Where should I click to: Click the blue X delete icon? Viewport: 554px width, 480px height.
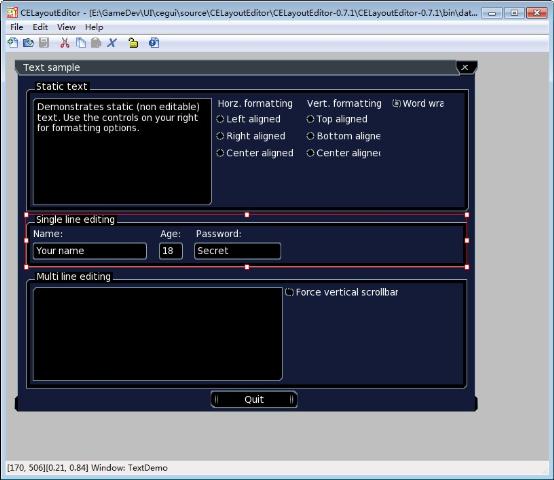coord(112,43)
